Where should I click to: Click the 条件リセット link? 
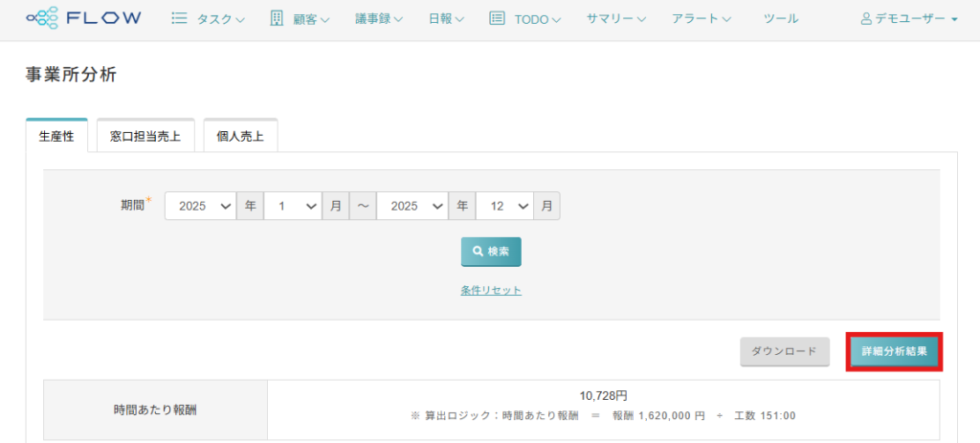pyautogui.click(x=491, y=290)
